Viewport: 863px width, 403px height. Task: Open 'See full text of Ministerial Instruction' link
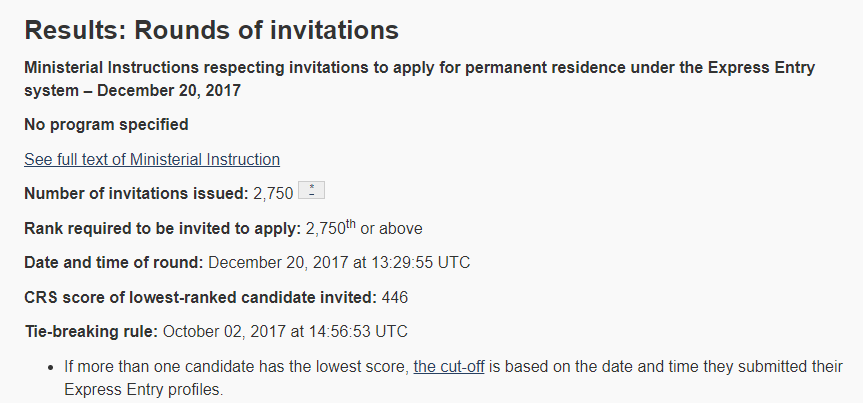(152, 160)
